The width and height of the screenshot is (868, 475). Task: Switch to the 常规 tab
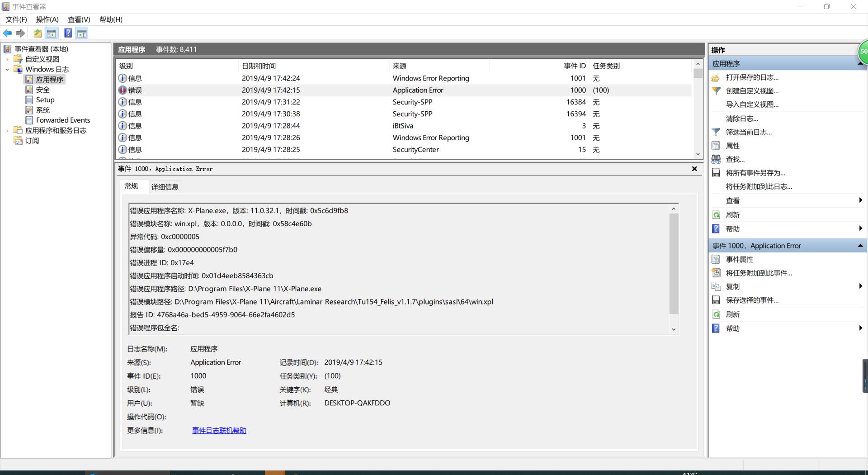(131, 186)
